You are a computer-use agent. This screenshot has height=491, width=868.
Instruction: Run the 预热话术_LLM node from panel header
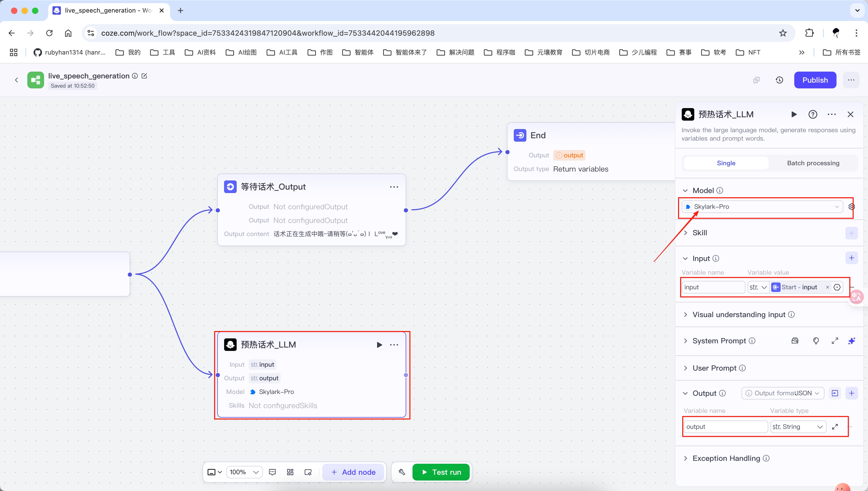coord(794,115)
